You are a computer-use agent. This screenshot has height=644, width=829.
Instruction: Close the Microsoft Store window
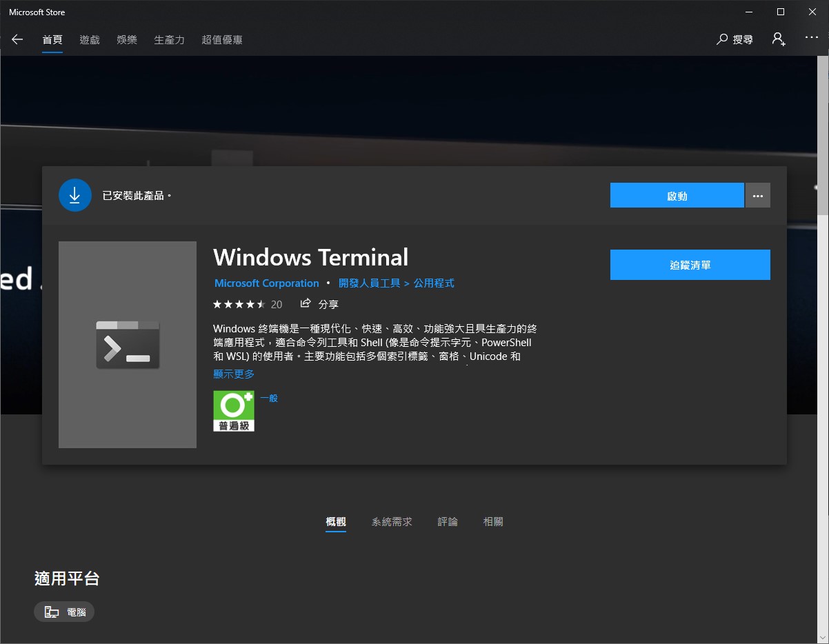coord(812,12)
